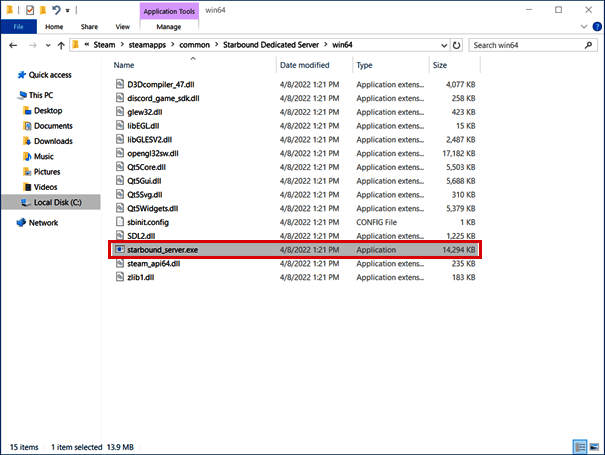This screenshot has height=455, width=605.
Task: Open the Customize Quick Access Toolbar dropdown
Action: (68, 10)
